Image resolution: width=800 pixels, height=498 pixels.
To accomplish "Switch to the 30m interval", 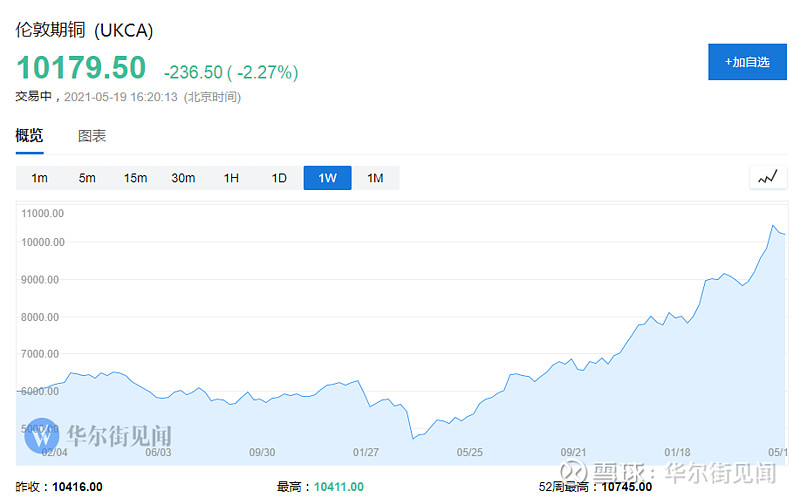I will click(183, 178).
